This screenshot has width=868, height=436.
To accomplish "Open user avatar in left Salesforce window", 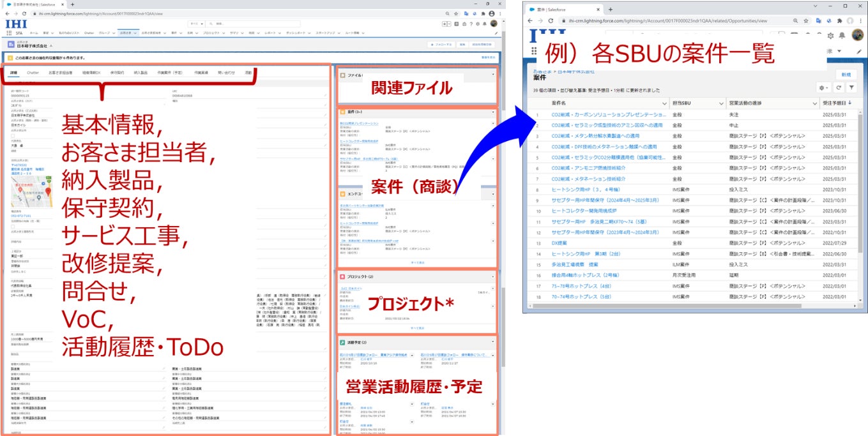I will coord(494,24).
